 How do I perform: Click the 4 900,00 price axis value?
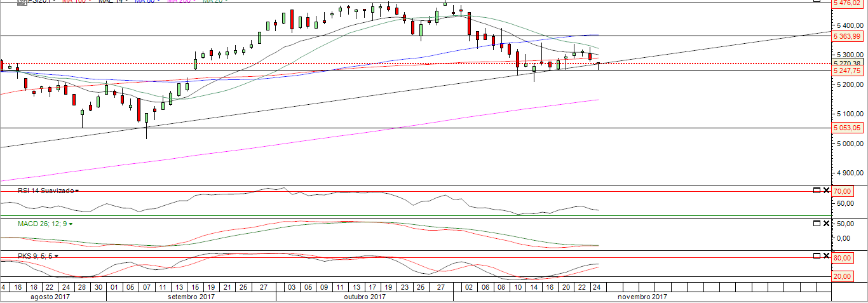(x=850, y=173)
